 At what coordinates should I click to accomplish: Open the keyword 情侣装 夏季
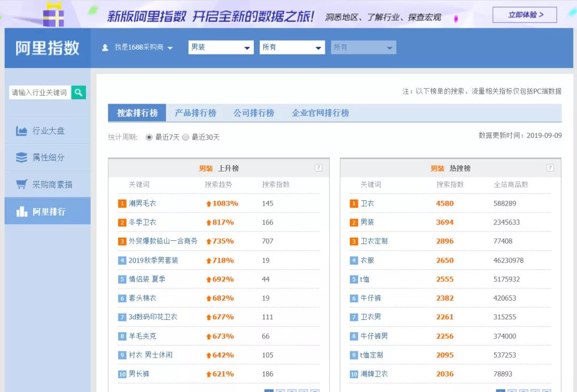[x=147, y=279]
